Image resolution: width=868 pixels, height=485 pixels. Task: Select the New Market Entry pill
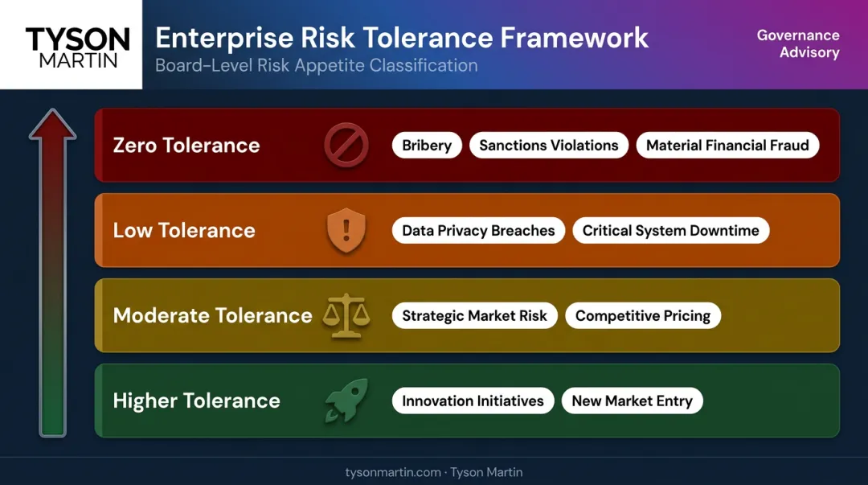tap(633, 401)
